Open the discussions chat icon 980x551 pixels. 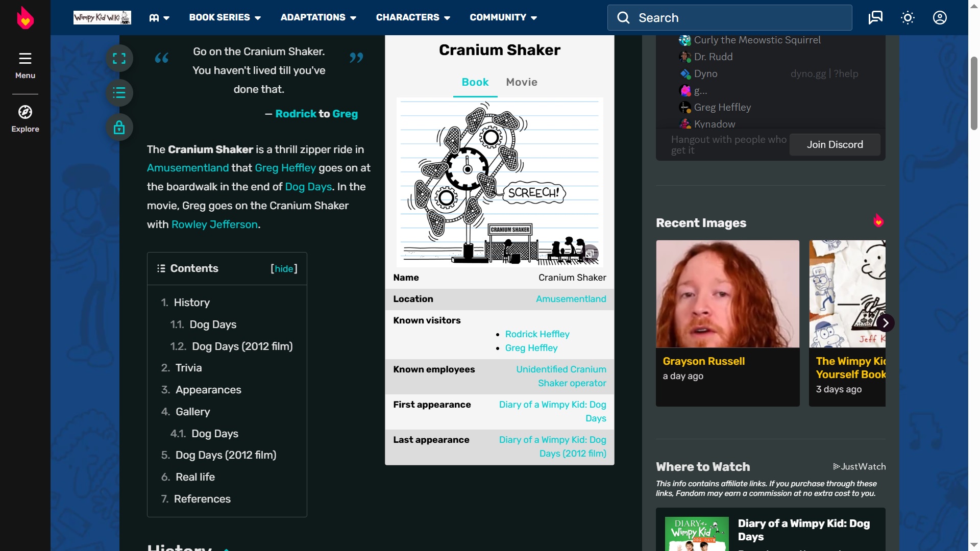point(875,18)
